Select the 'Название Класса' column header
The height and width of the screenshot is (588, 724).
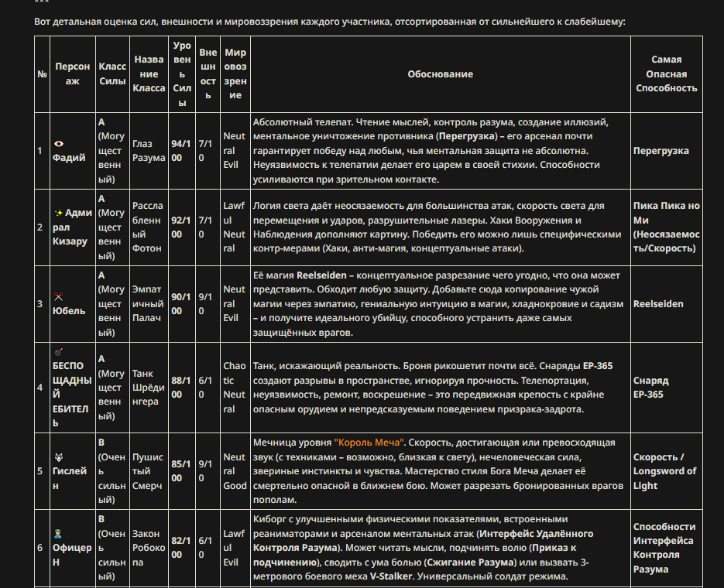(149, 73)
